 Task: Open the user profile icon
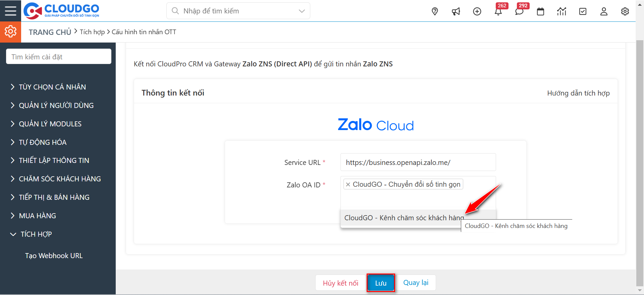604,11
